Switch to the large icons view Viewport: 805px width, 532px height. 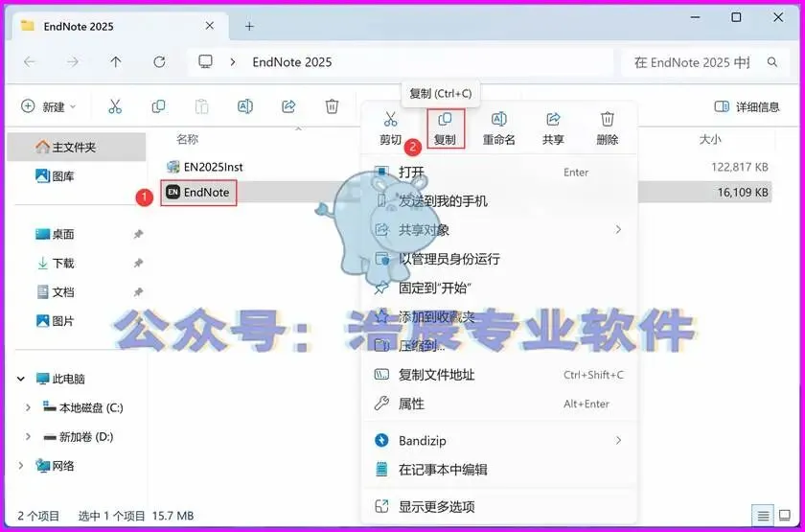coord(785,515)
